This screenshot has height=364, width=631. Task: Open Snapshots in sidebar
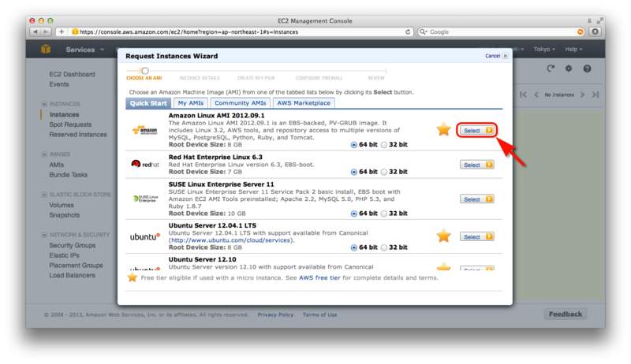65,215
